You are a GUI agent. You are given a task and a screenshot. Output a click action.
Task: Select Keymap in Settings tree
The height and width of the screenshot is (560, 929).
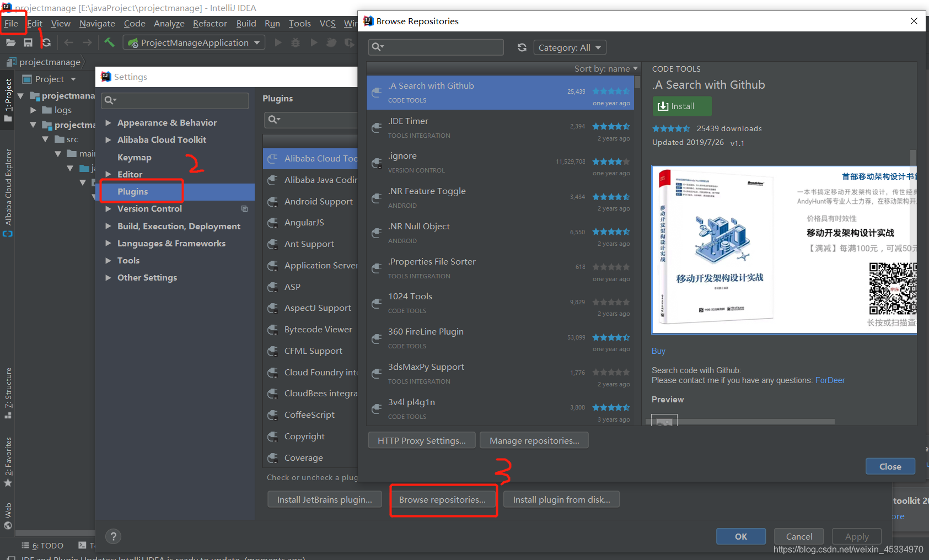[135, 157]
